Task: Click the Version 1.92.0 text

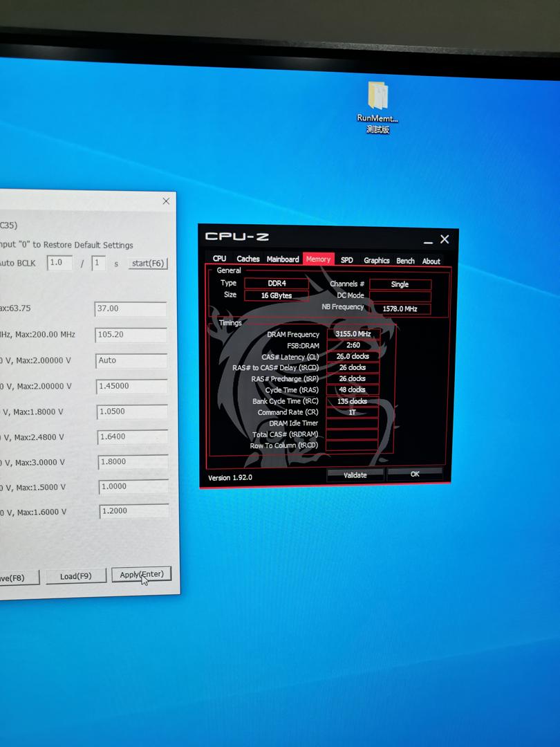Action: point(230,477)
